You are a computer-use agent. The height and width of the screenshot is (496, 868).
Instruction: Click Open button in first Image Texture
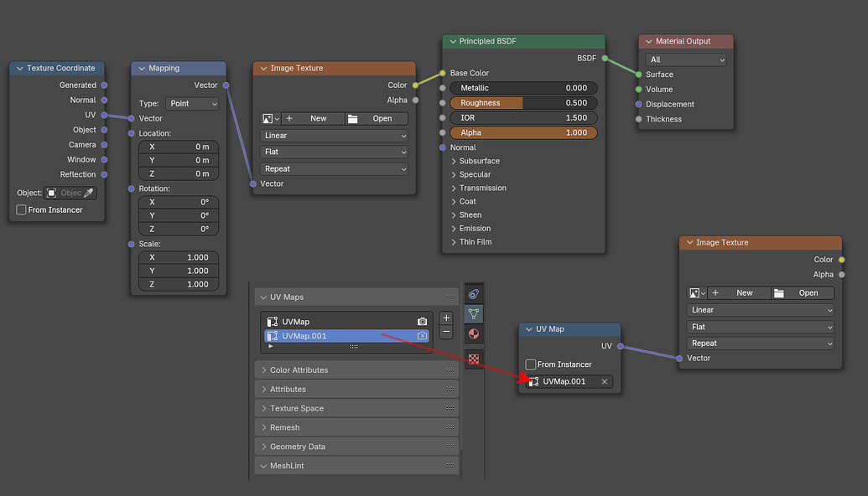pyautogui.click(x=377, y=118)
